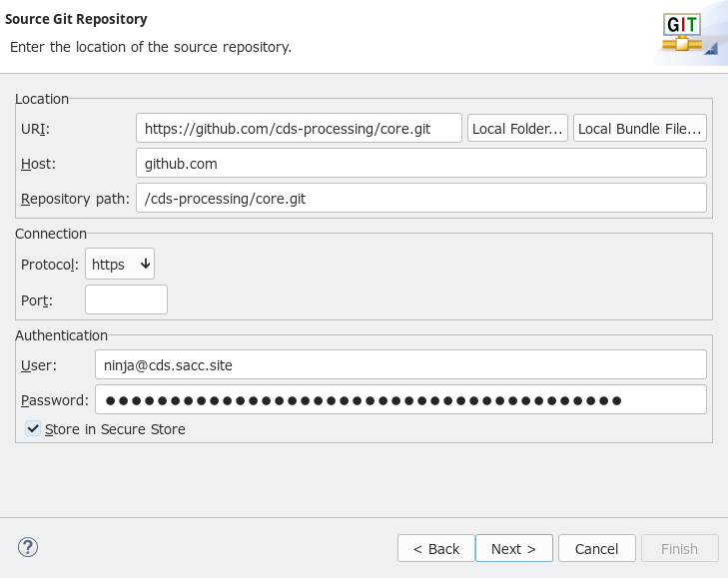Focus the User field with ninja@cds.sacc.site
The width and height of the screenshot is (728, 578).
click(x=400, y=364)
